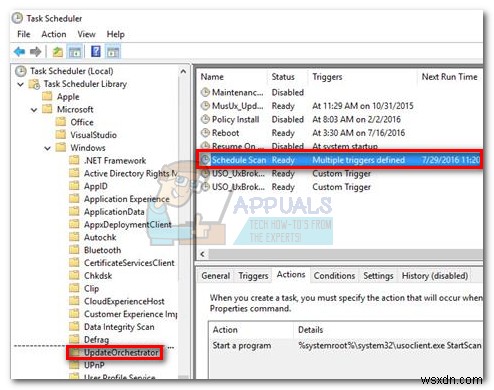Sort tasks by Triggers column header

click(363, 77)
